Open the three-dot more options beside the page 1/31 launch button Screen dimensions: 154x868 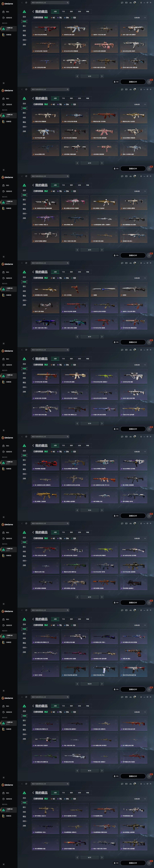[149, 82]
